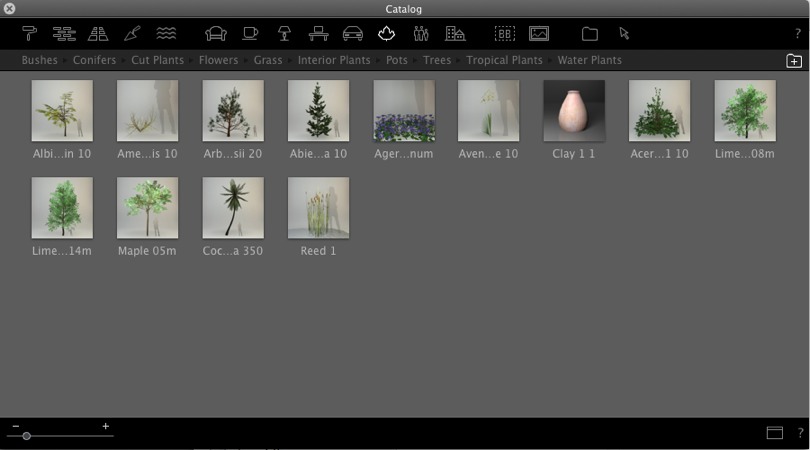Select the Coc...a 350 palm thumbnail
This screenshot has height=450, width=810.
(x=233, y=208)
